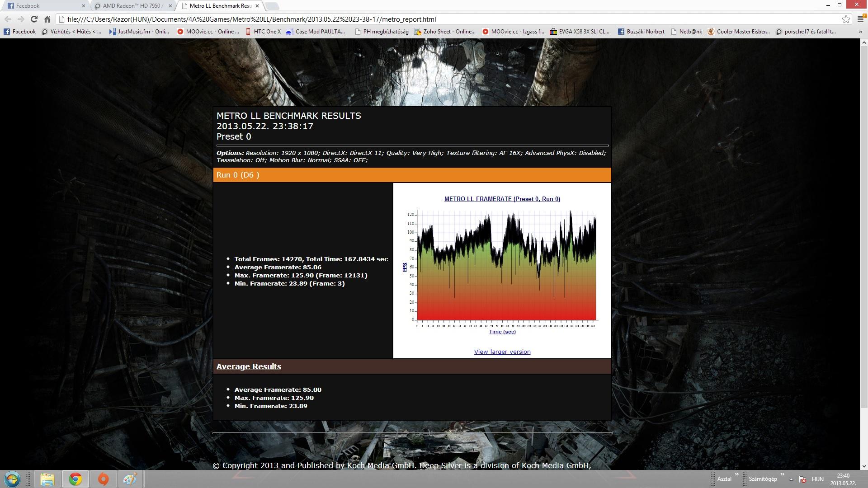Click the framerate graph thumbnail
This screenshot has height=488, width=868.
502,267
